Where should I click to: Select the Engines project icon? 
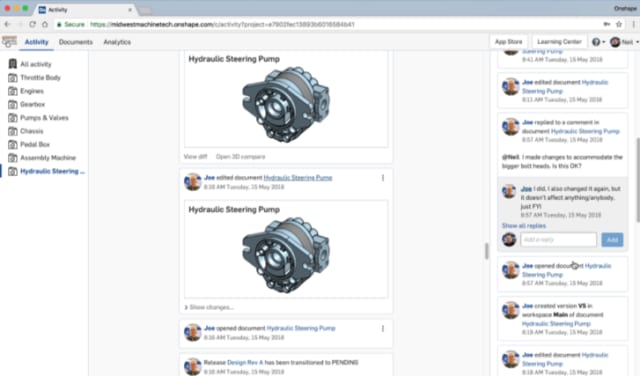[13, 91]
